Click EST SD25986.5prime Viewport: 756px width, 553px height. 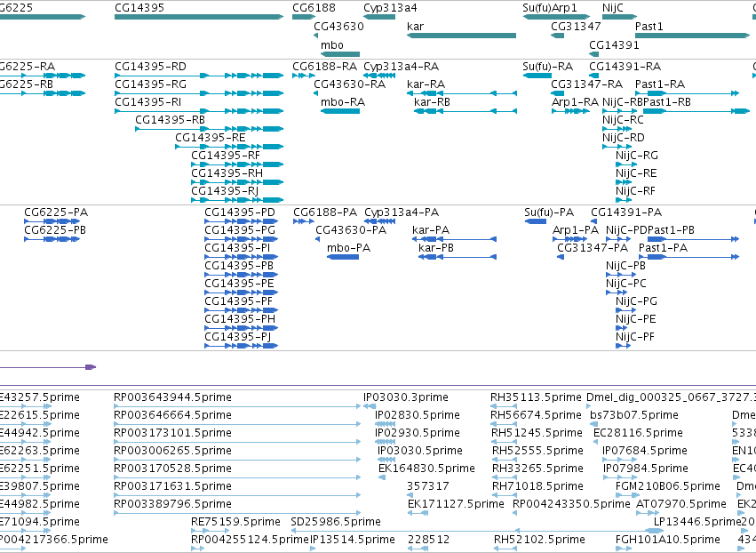point(477,531)
